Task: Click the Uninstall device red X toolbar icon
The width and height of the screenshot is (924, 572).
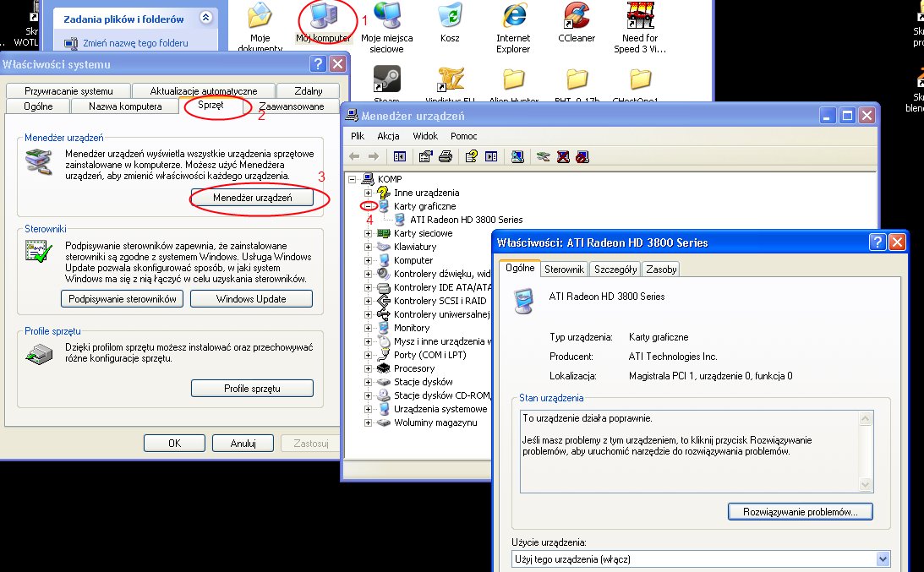Action: pyautogui.click(x=563, y=156)
